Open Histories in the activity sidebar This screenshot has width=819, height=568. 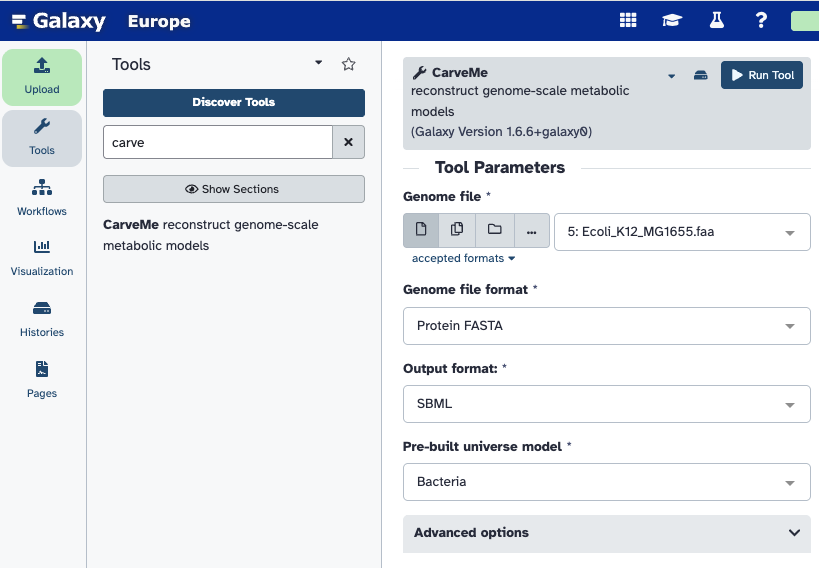(42, 319)
